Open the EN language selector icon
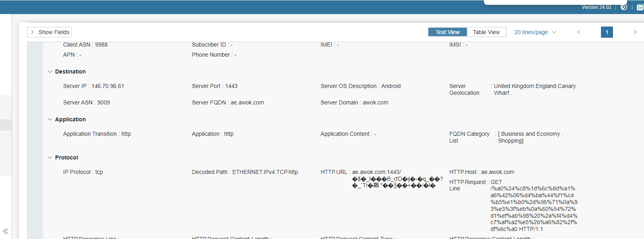This screenshot has height=239, width=644. [x=640, y=7]
